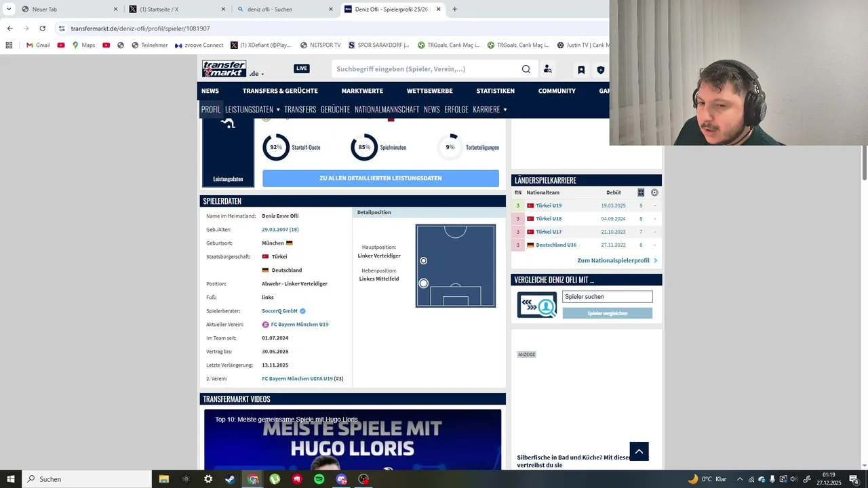This screenshot has height=488, width=868.
Task: Open the TRANSFERS & GERÜCHTE menu
Action: (280, 91)
